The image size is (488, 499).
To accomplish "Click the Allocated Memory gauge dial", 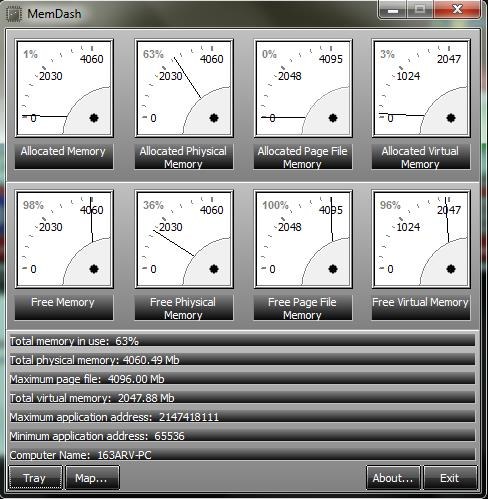I will [64, 88].
